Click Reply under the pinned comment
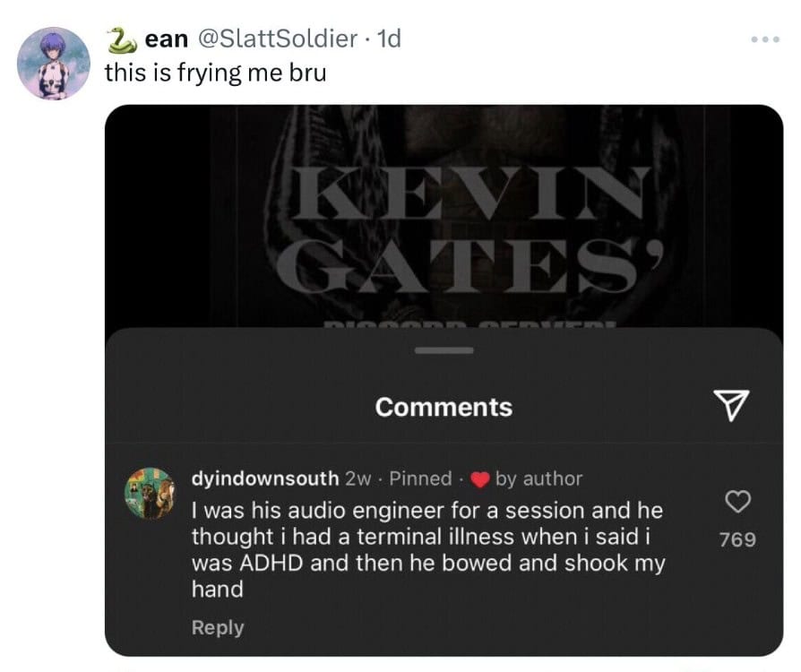 (x=217, y=628)
